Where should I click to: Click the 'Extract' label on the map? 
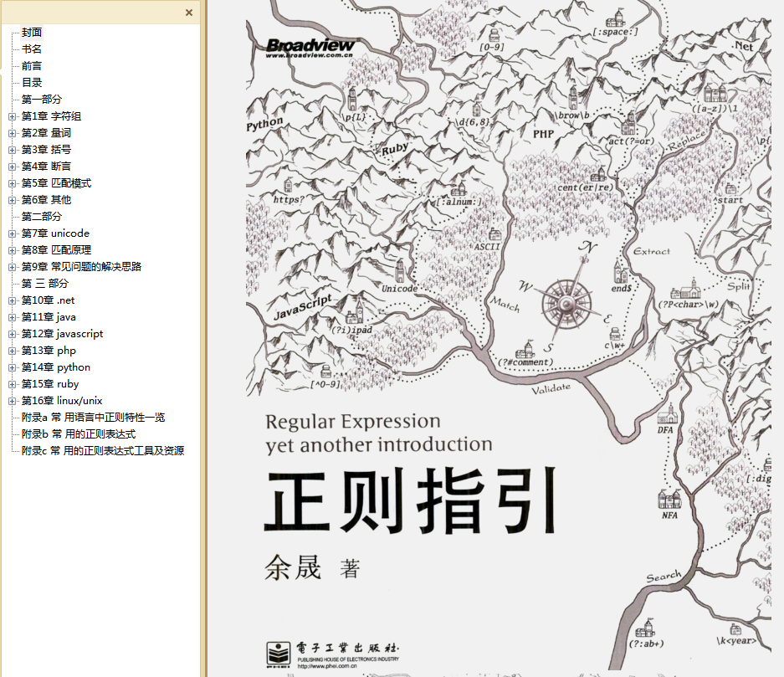(x=652, y=252)
